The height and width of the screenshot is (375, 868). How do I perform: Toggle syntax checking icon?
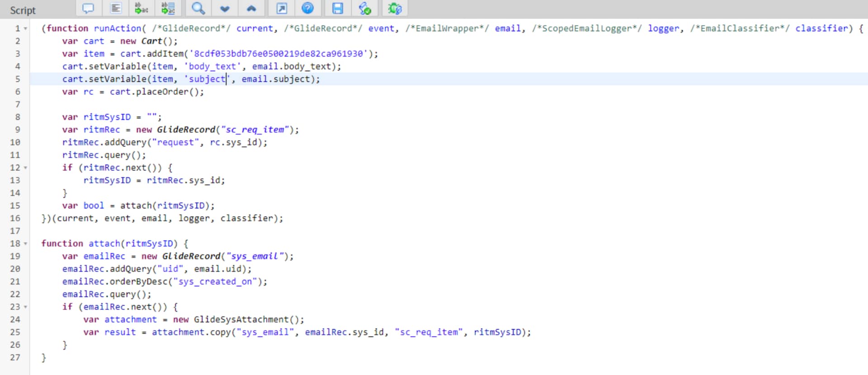[x=364, y=8]
